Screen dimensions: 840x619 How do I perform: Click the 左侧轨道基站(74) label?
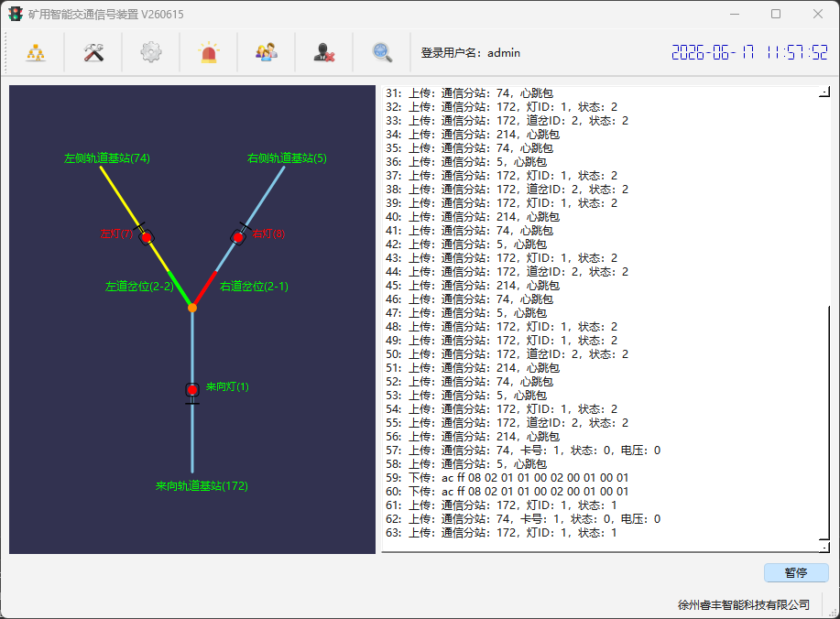(x=107, y=158)
